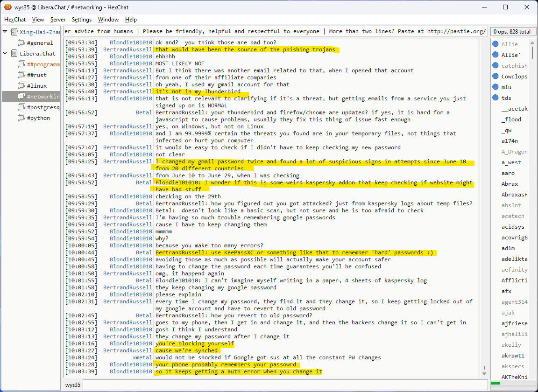
Task: Click the blue status dot beside tds
Action: (495, 98)
